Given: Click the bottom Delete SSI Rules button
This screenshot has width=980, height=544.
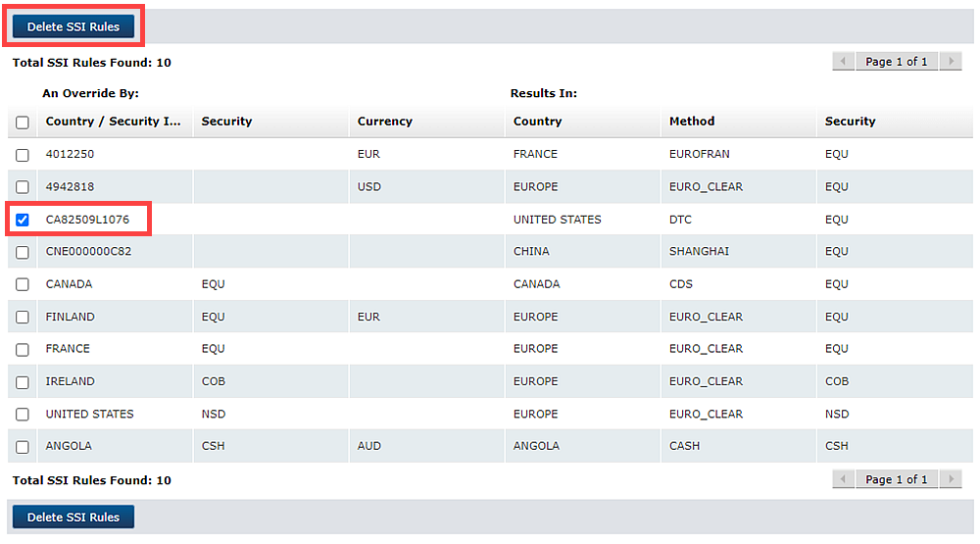Looking at the screenshot, I should [73, 517].
